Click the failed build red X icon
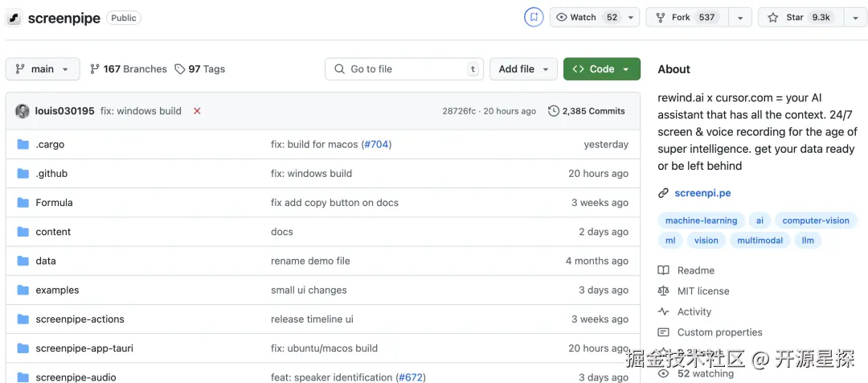 tap(197, 111)
